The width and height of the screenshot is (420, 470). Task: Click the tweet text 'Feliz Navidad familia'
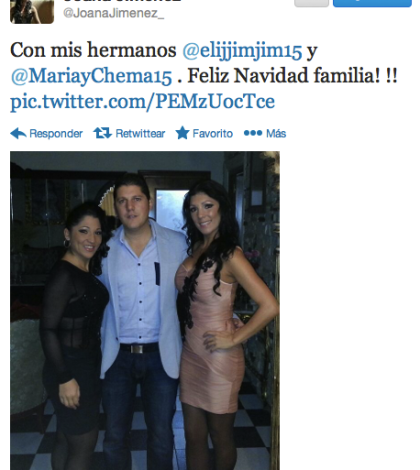click(283, 76)
